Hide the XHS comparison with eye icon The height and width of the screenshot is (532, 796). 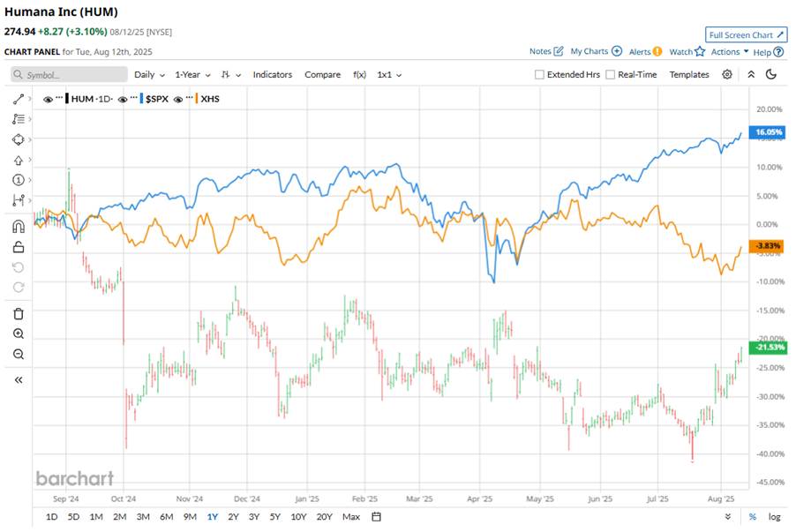(x=177, y=100)
